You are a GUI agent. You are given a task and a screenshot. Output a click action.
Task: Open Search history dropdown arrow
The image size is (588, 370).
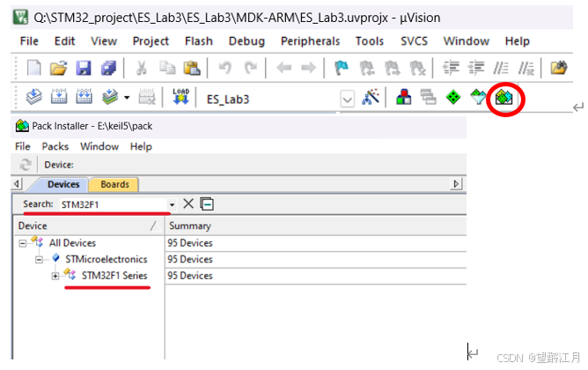[x=172, y=204]
